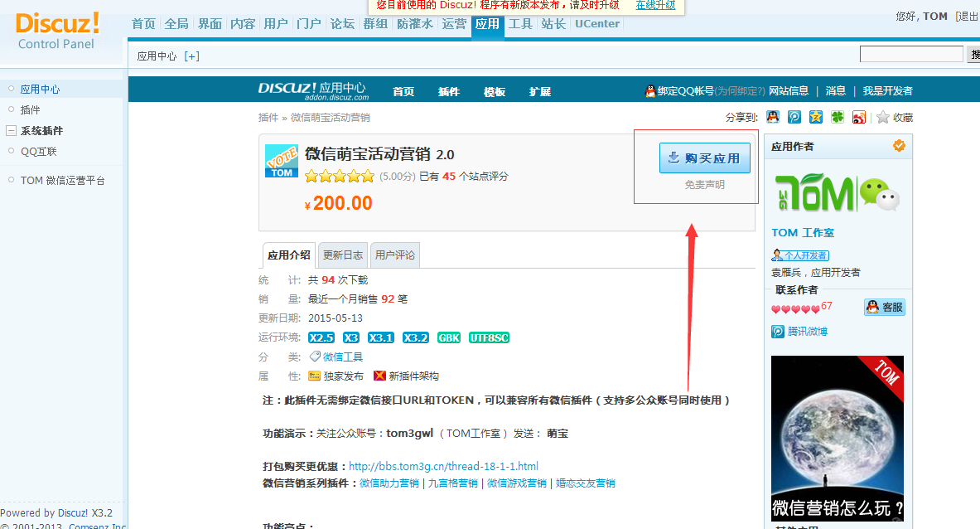Click the 购买应用 purchase button

pyautogui.click(x=704, y=158)
